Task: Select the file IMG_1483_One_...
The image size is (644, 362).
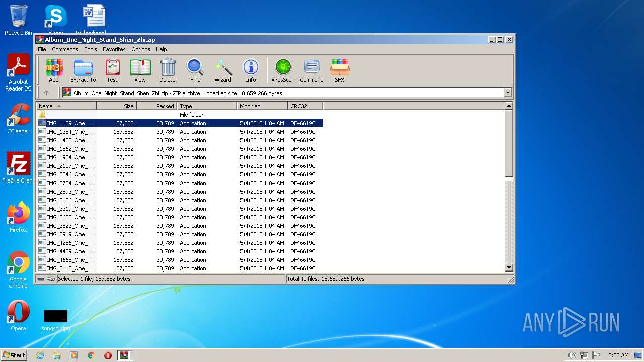Action: [180, 140]
